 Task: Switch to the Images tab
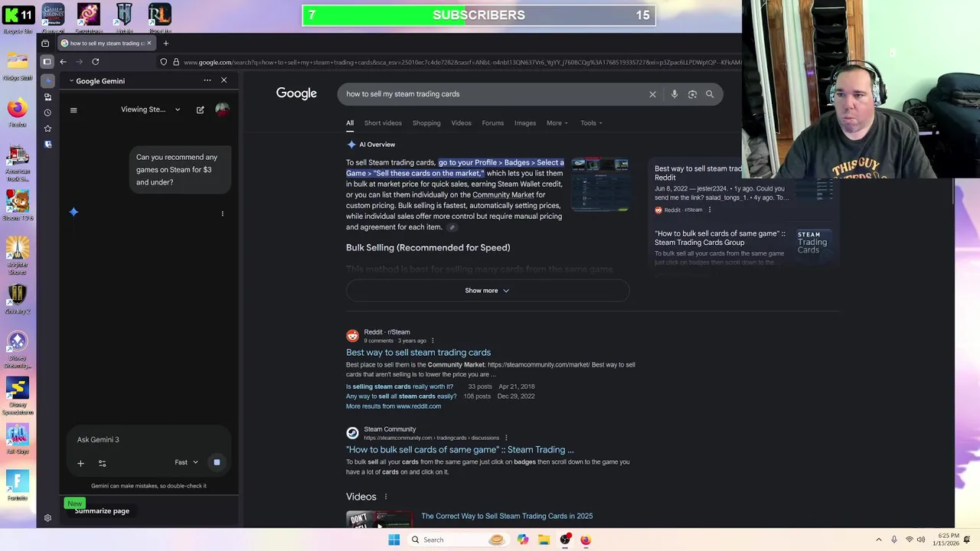[525, 122]
